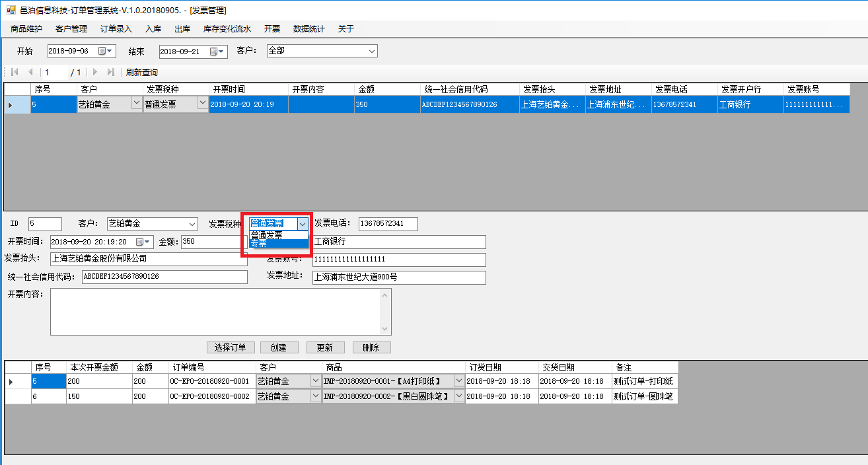868x465 pixels.
Task: Expand the 客户 combo box in the form
Action: pyautogui.click(x=192, y=224)
